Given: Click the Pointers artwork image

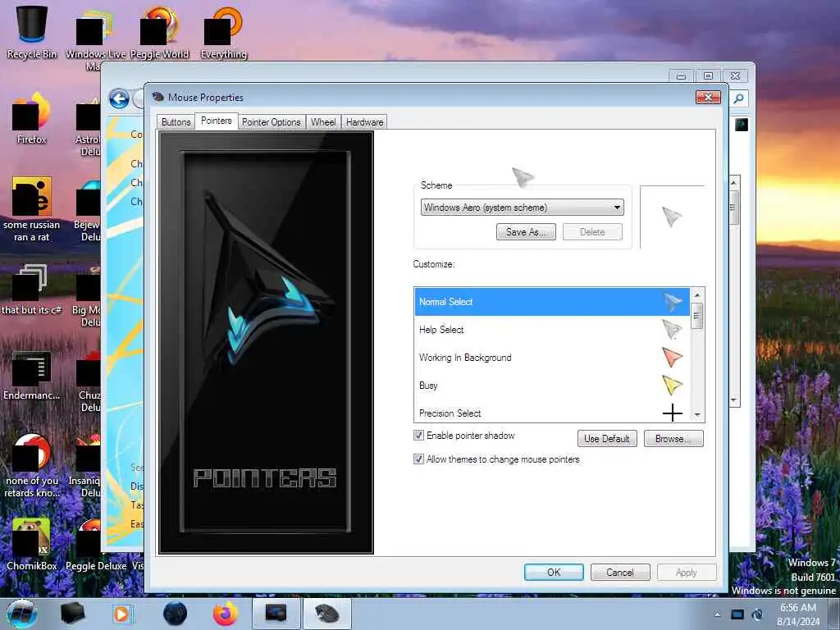Looking at the screenshot, I should point(267,342).
